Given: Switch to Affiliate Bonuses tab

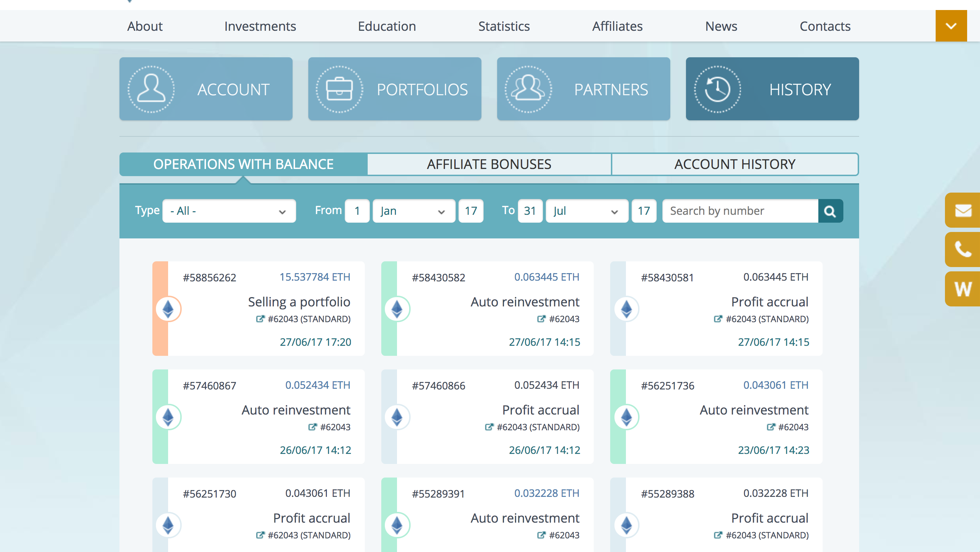Looking at the screenshot, I should 489,164.
